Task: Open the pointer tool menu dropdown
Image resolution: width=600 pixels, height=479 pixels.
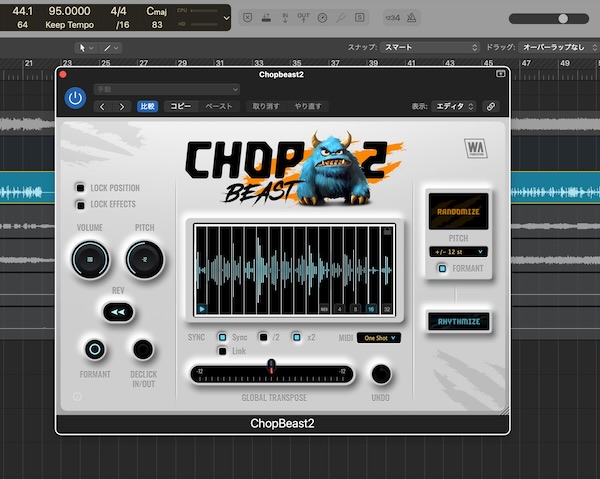Action: [x=86, y=48]
